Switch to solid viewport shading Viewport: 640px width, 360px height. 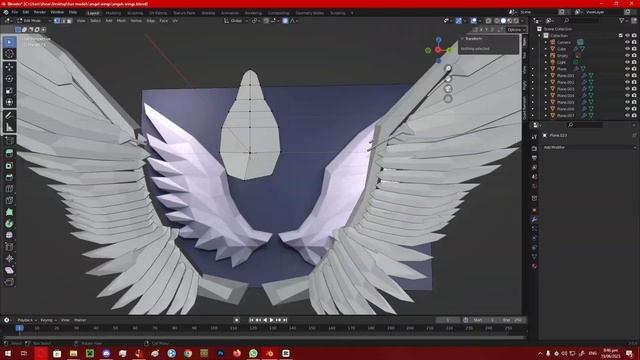click(503, 20)
